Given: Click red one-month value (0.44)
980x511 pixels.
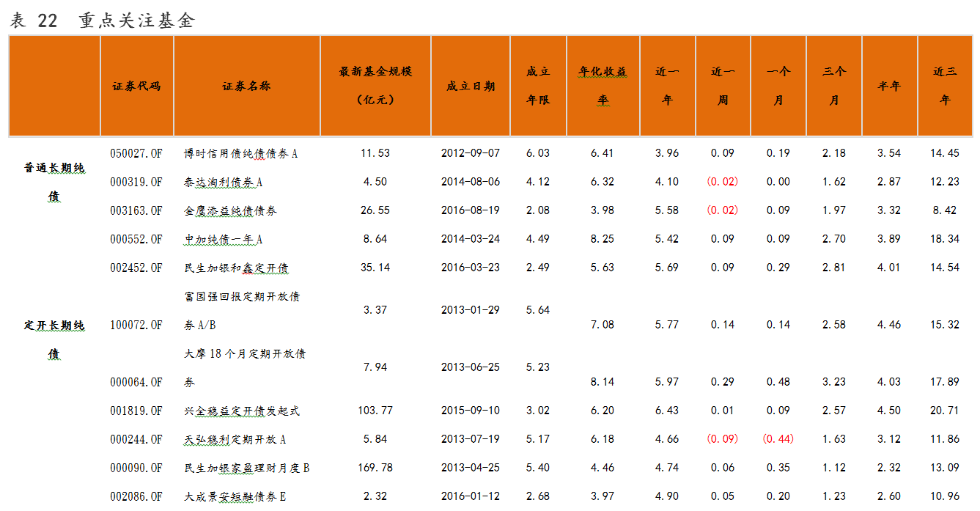Looking at the screenshot, I should tap(778, 439).
